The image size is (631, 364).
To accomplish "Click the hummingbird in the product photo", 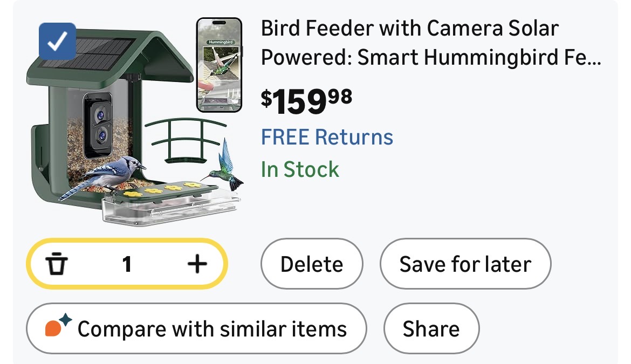I will [224, 166].
